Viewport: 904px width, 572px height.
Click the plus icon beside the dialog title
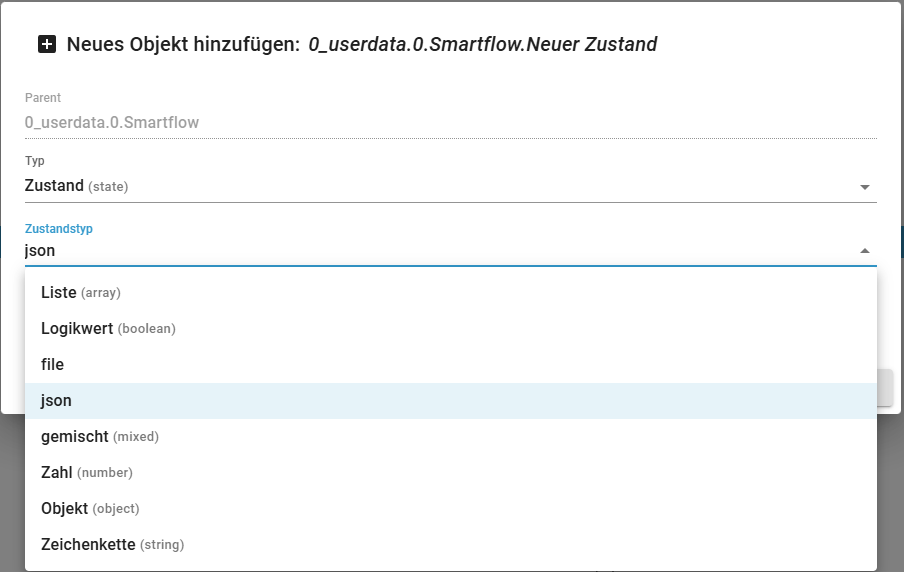pyautogui.click(x=47, y=44)
